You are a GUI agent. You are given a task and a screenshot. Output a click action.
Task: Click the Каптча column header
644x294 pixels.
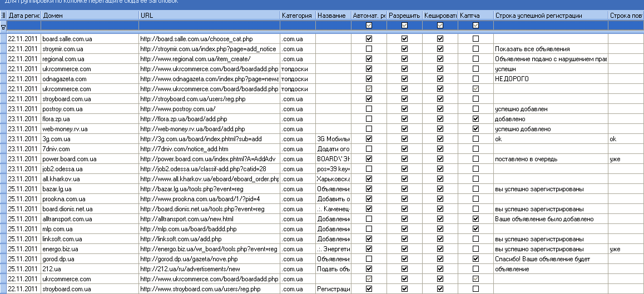(x=475, y=16)
